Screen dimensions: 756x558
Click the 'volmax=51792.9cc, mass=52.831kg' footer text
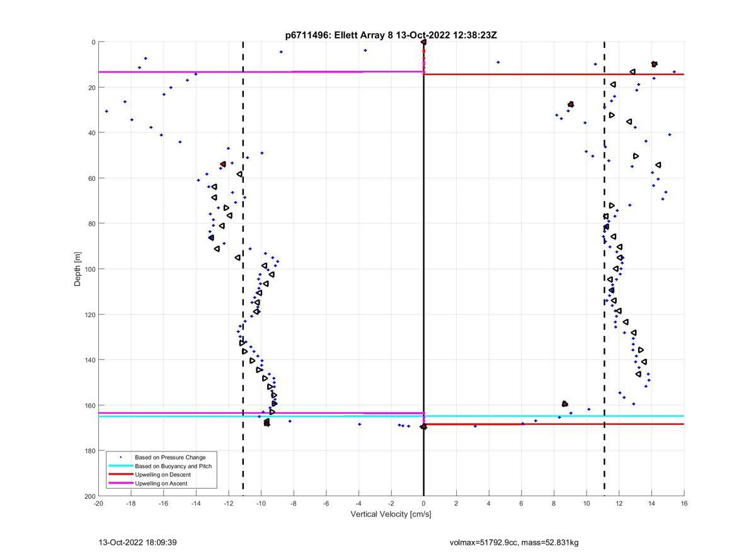coord(514,542)
